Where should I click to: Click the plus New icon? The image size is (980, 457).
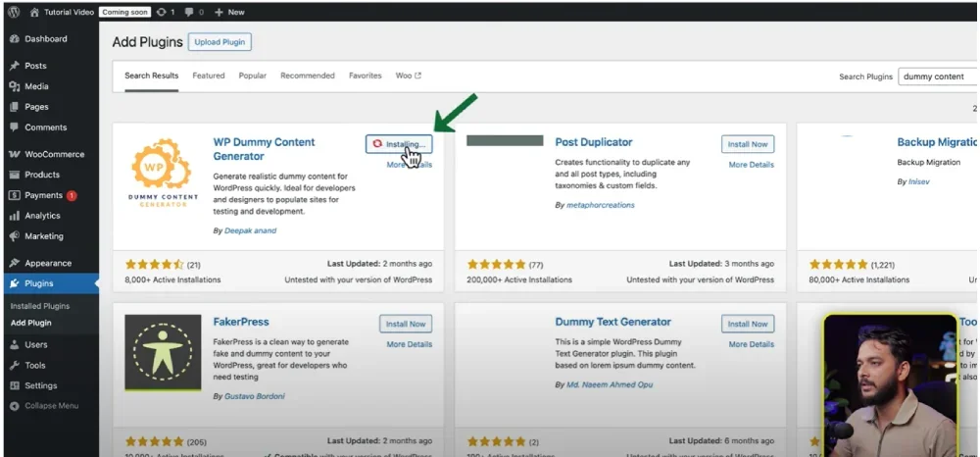point(219,12)
